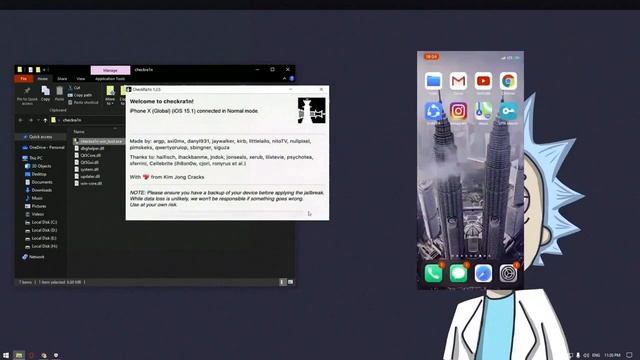Click Explorer's Forward navigation arrow
This screenshot has height=360, width=640.
coord(31,120)
